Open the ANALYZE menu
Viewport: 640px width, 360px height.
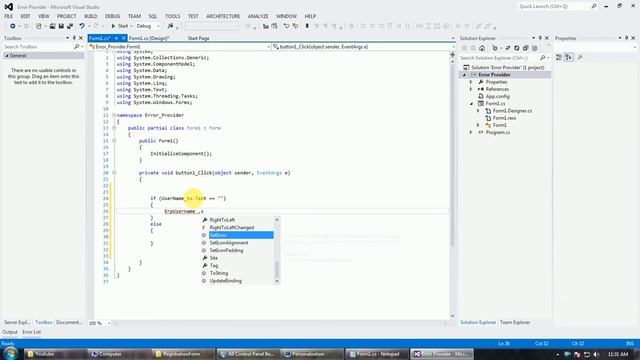(258, 16)
